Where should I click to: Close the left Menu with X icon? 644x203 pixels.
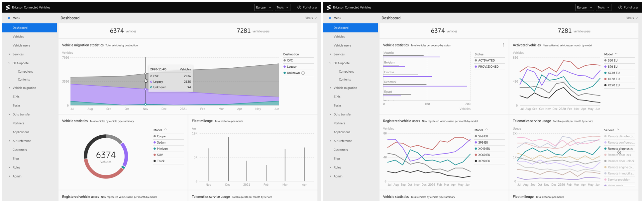9,18
